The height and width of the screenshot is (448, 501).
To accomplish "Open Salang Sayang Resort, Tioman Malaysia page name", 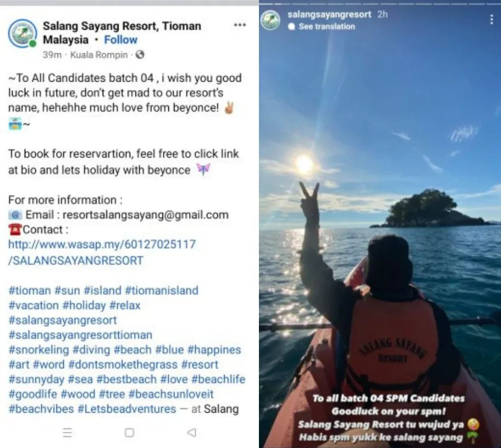I will pyautogui.click(x=122, y=33).
